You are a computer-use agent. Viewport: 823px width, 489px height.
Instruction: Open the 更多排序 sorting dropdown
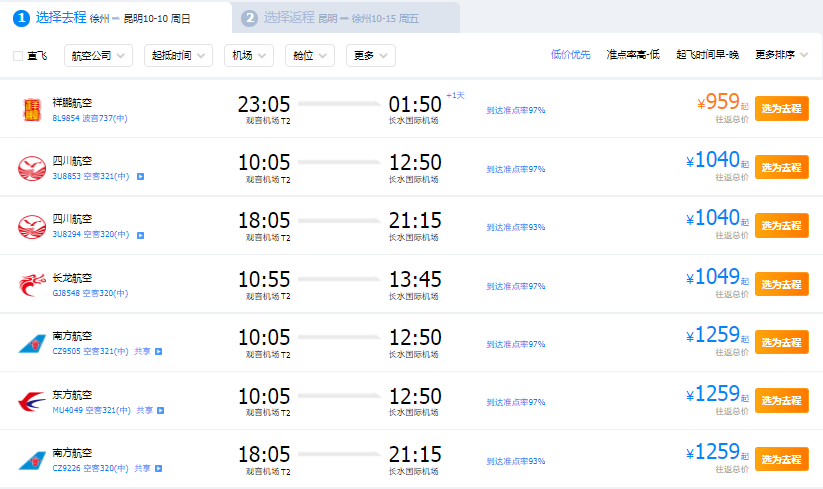pyautogui.click(x=781, y=55)
